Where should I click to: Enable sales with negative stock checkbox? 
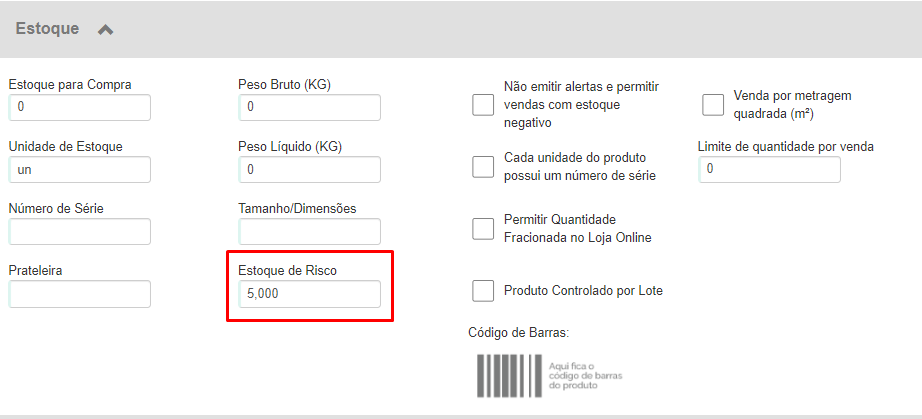[x=483, y=105]
